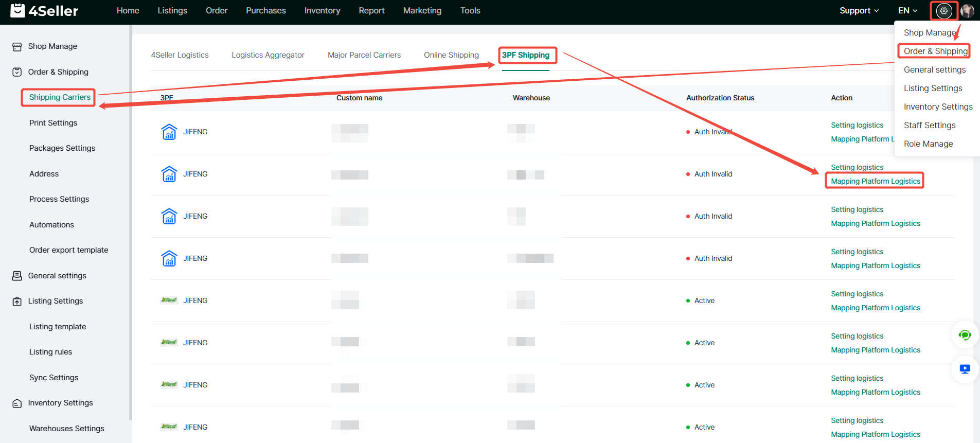Open the Marketing menu
The image size is (980, 443).
coord(422,11)
